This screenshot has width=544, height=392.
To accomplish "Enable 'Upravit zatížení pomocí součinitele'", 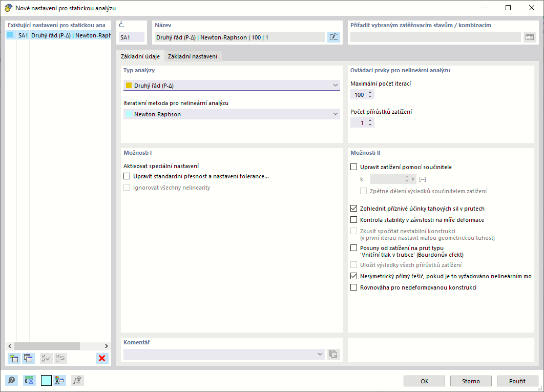I will pos(353,167).
